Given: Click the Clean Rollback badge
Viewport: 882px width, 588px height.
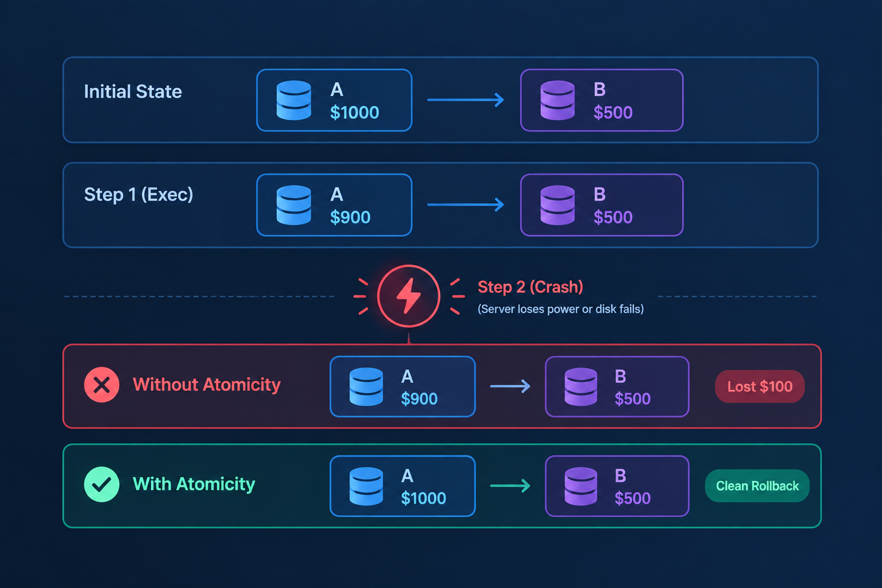Looking at the screenshot, I should [757, 486].
